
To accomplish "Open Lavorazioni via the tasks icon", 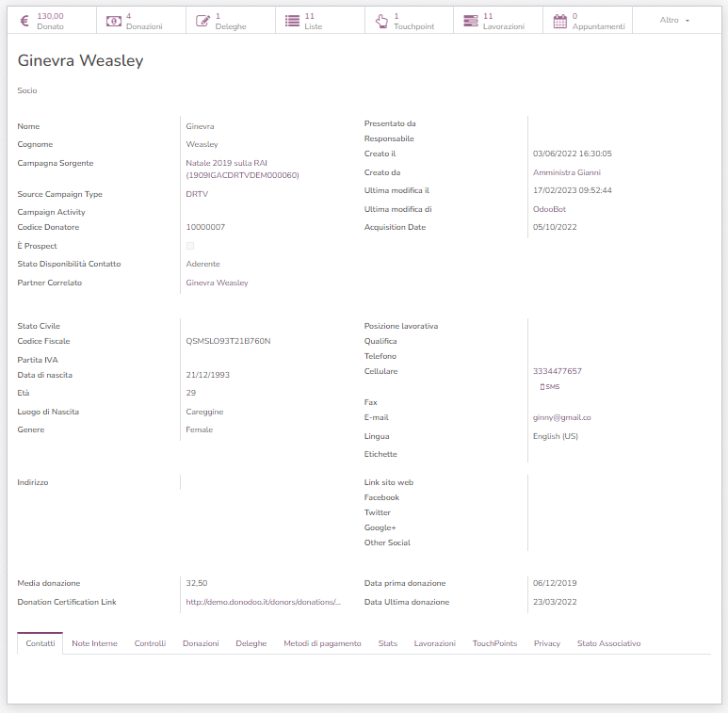I will tap(470, 21).
